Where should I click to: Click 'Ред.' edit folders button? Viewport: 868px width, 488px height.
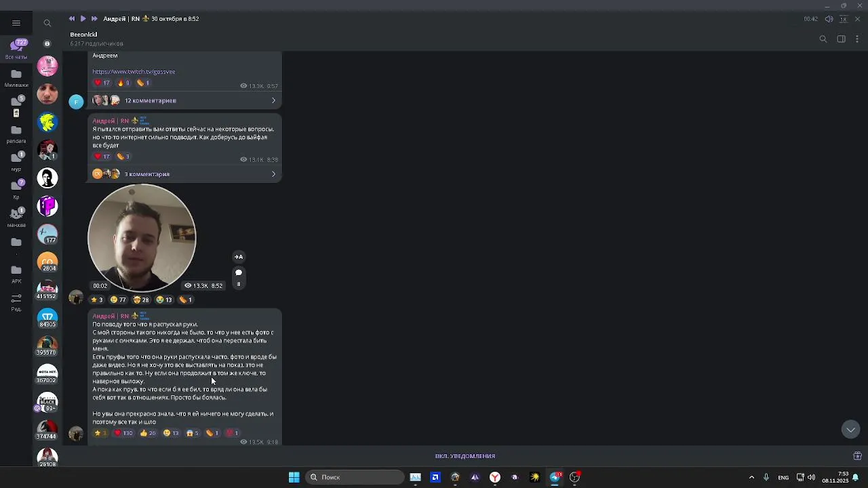16,301
